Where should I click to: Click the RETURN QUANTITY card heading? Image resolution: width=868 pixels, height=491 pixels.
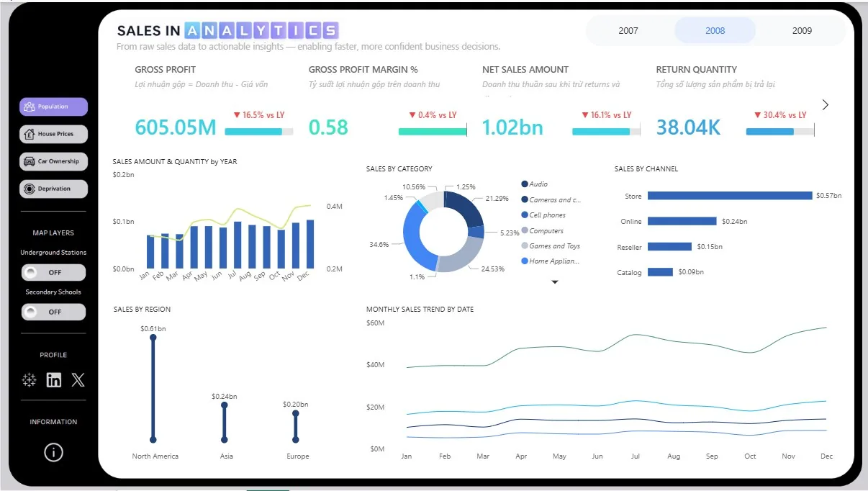[x=696, y=70]
